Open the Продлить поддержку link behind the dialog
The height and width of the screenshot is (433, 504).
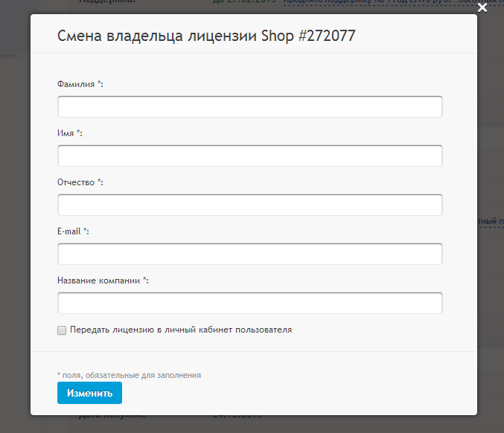(335, 2)
